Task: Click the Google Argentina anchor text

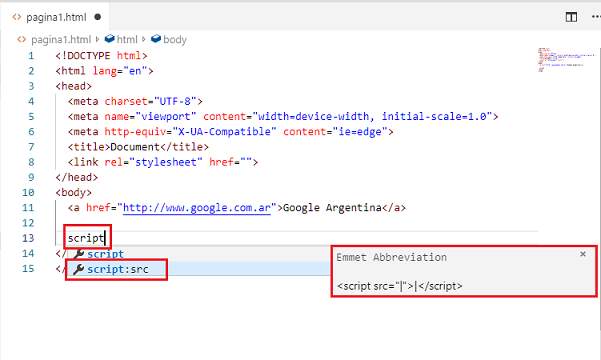Action: point(332,208)
